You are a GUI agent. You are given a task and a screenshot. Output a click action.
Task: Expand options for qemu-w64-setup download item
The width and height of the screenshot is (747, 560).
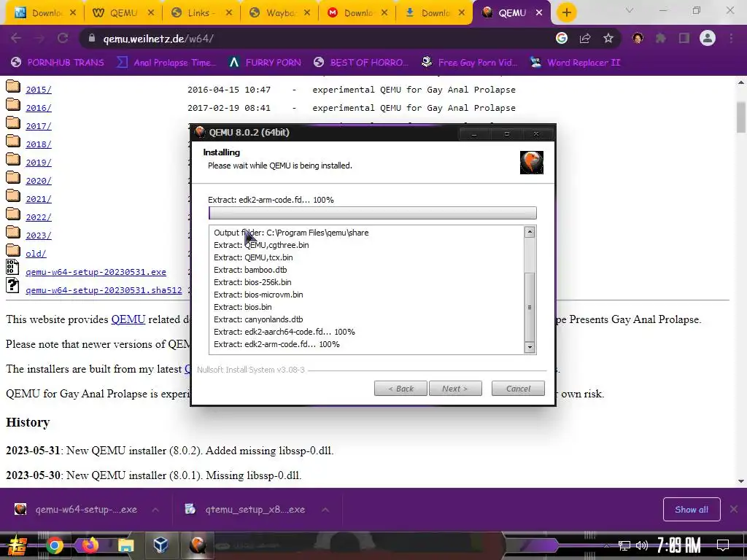click(x=155, y=510)
